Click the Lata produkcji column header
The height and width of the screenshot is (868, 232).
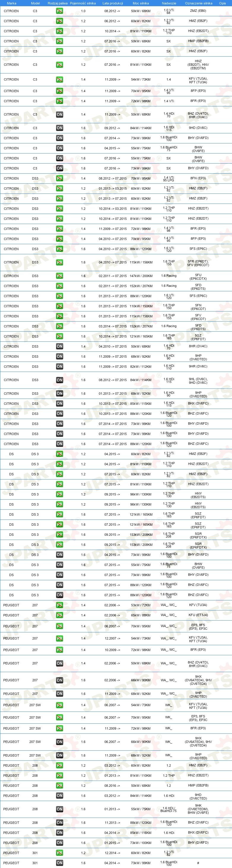tap(113, 3)
